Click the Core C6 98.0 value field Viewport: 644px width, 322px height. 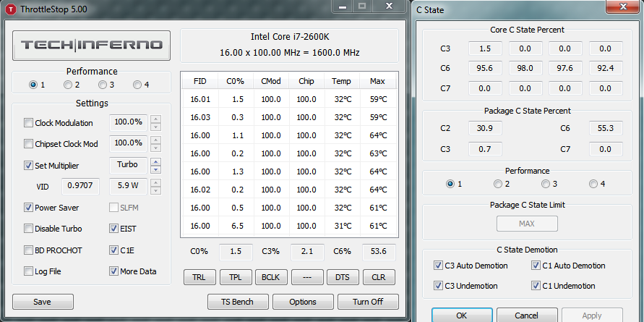(525, 68)
